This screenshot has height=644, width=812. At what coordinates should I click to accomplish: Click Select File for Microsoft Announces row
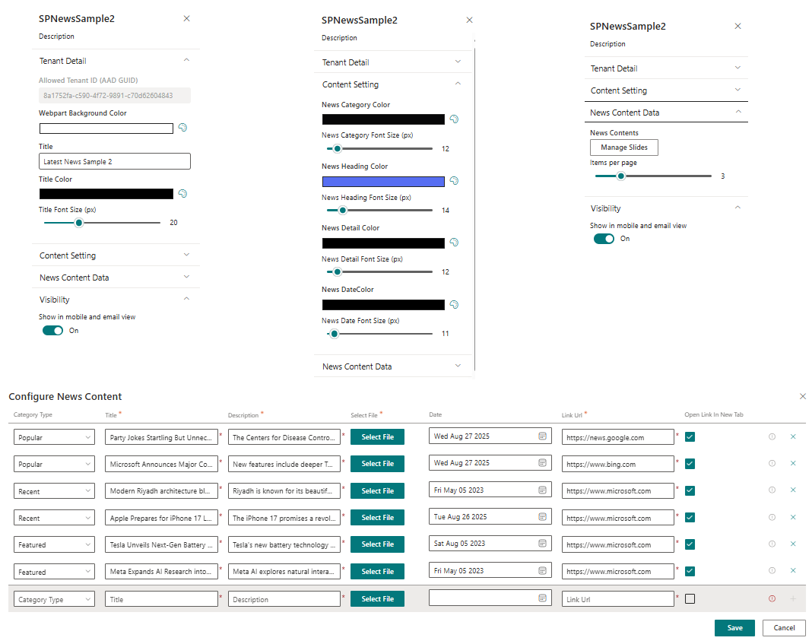377,464
